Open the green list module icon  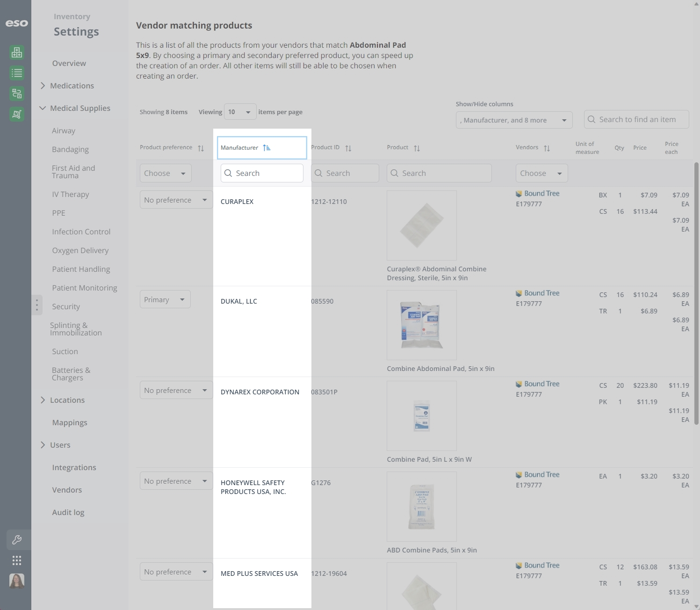[x=17, y=73]
